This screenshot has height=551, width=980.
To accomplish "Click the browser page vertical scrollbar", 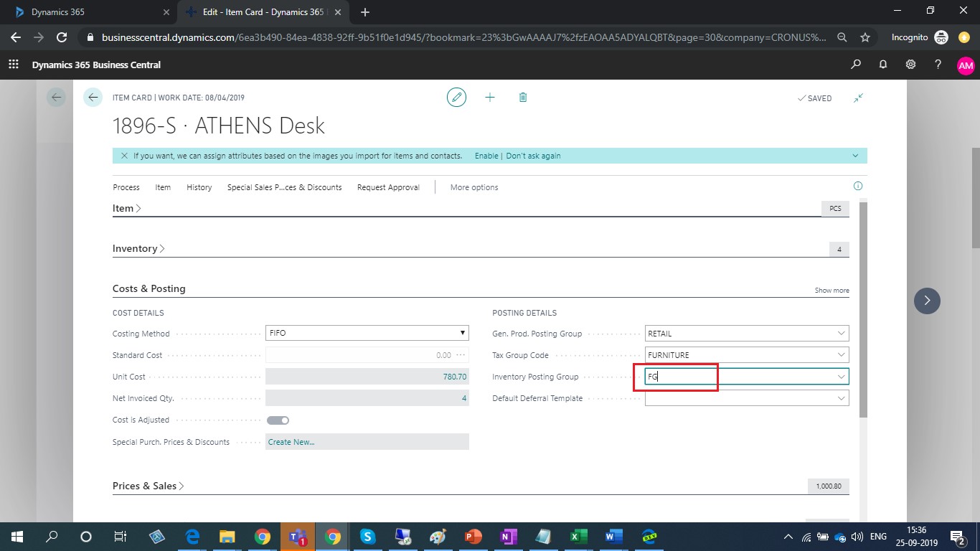I will (976, 199).
